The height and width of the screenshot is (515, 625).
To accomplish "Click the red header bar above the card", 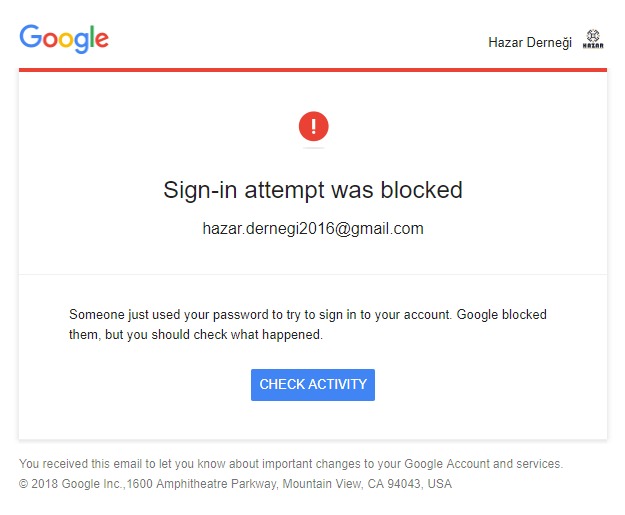I will [x=313, y=70].
